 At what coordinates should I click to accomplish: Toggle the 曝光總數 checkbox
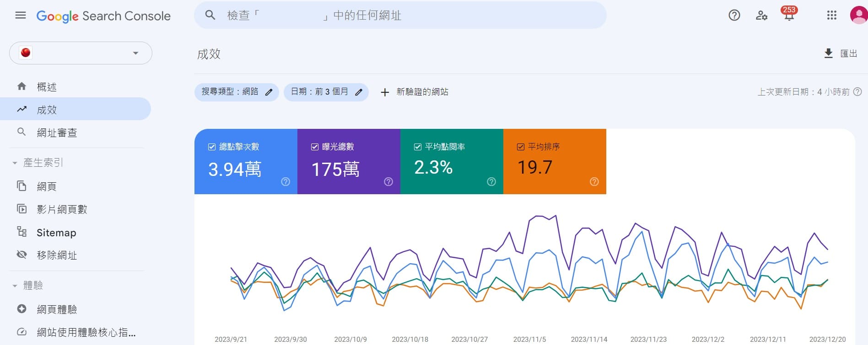(x=315, y=147)
